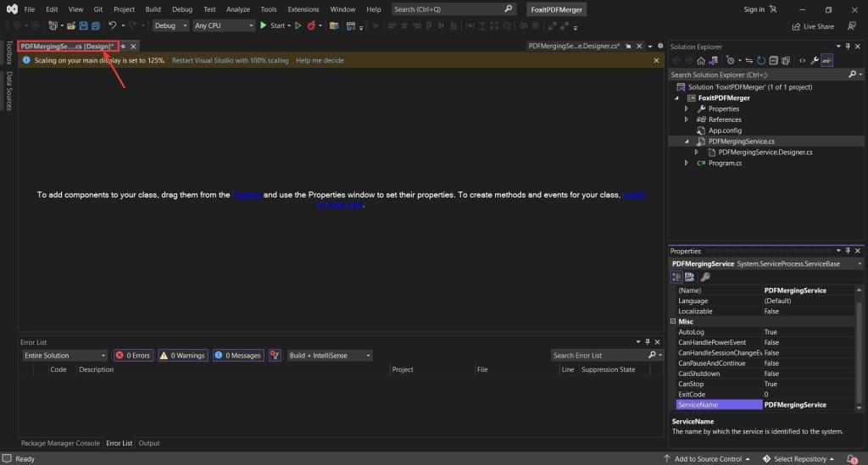This screenshot has height=465, width=868.
Task: Open the Analyze menu
Action: coord(238,9)
